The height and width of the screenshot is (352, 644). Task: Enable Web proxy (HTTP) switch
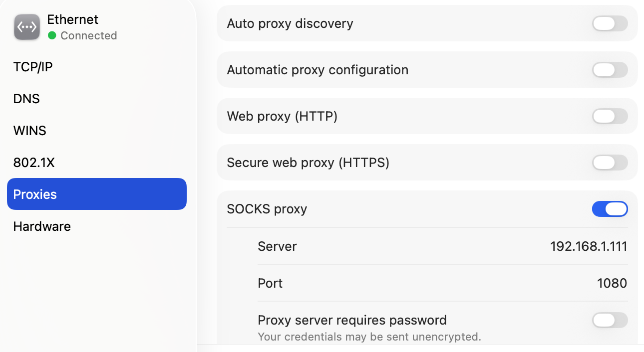click(610, 116)
